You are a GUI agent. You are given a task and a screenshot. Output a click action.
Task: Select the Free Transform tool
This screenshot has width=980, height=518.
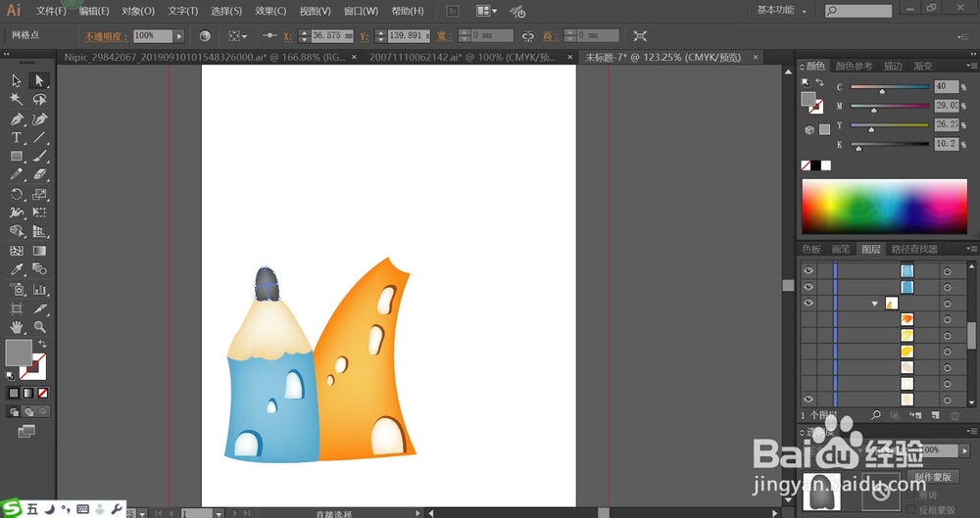pyautogui.click(x=39, y=213)
